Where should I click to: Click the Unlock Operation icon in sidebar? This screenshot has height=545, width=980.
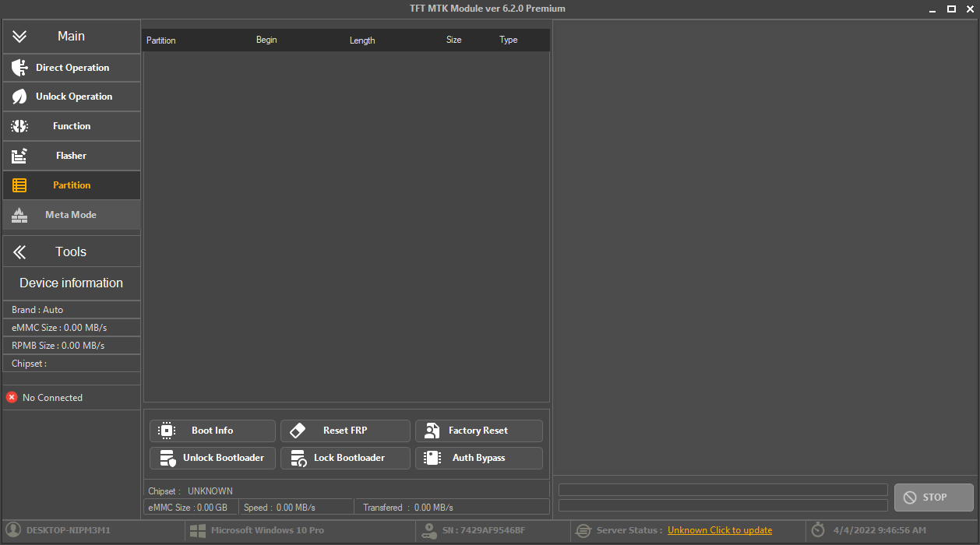(19, 97)
